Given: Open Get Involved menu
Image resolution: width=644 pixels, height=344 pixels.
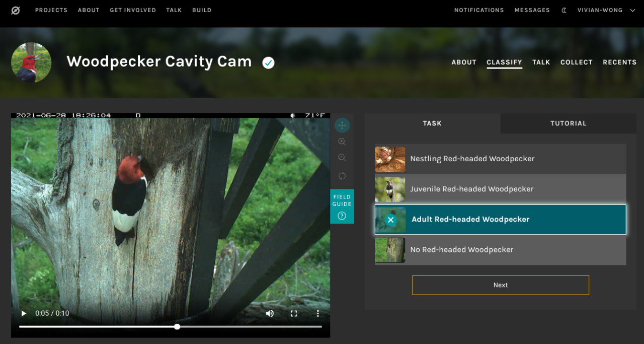Looking at the screenshot, I should tap(133, 10).
